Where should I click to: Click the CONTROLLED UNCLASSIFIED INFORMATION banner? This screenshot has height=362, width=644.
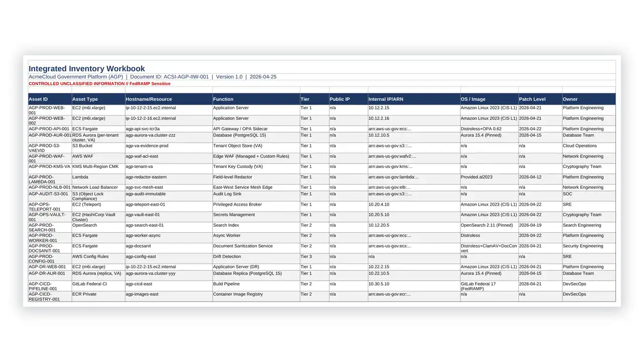click(100, 84)
